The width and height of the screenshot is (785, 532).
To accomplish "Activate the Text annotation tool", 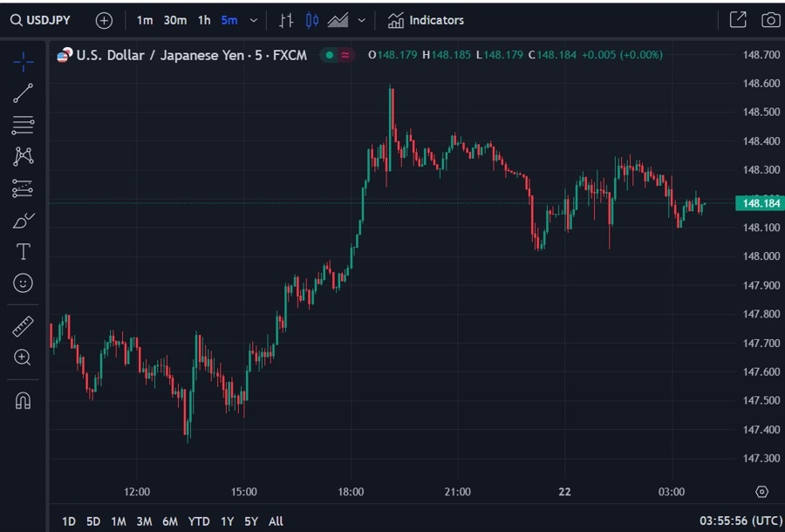I will [23, 251].
